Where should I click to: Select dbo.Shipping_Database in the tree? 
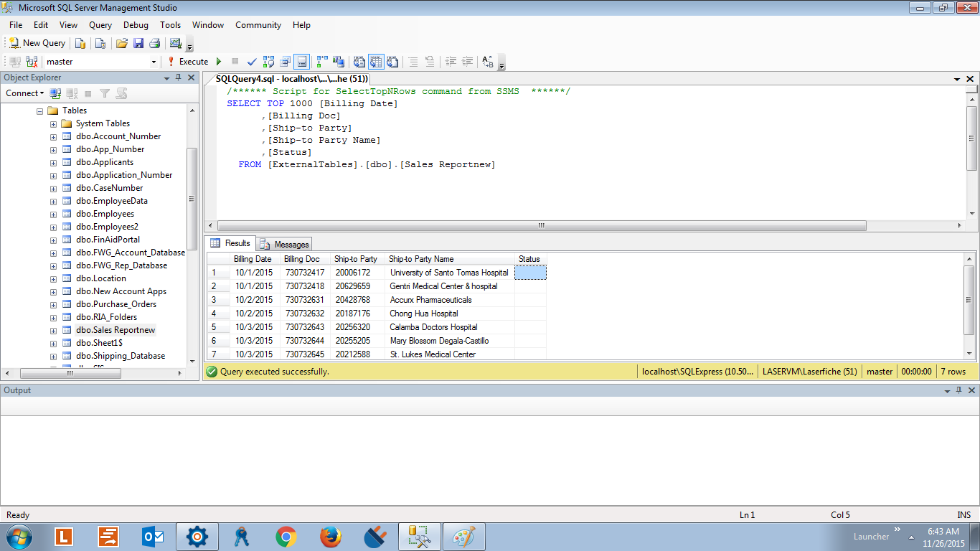click(120, 356)
